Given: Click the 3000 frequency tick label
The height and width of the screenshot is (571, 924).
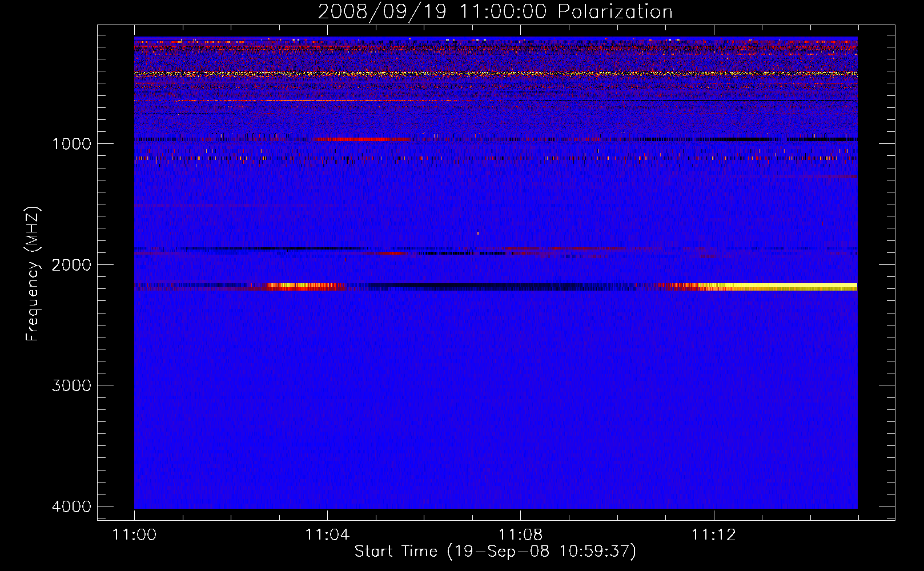Looking at the screenshot, I should (71, 385).
